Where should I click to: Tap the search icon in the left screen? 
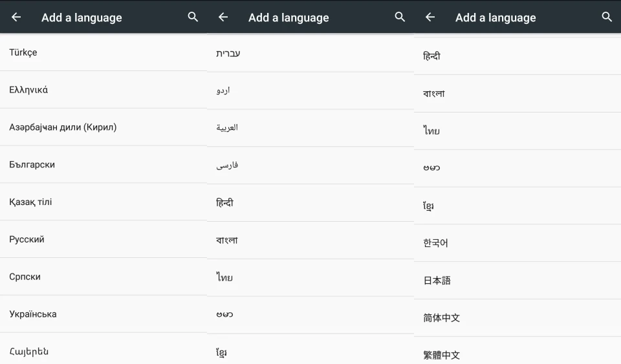click(193, 17)
